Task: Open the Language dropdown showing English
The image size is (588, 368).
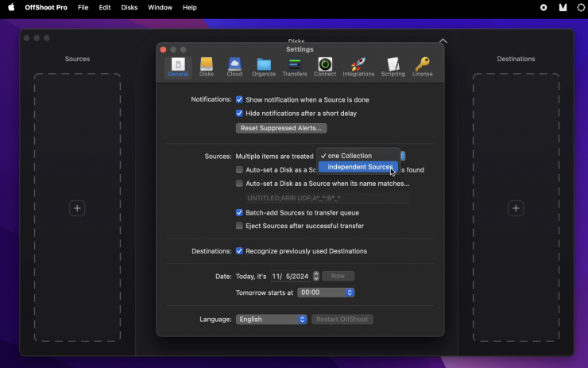Action: [x=271, y=320]
